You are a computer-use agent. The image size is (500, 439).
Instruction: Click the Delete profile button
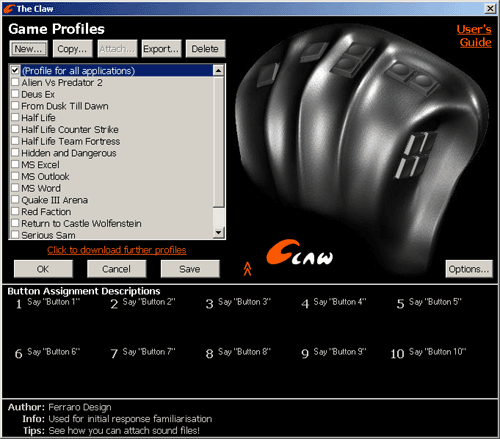(205, 49)
